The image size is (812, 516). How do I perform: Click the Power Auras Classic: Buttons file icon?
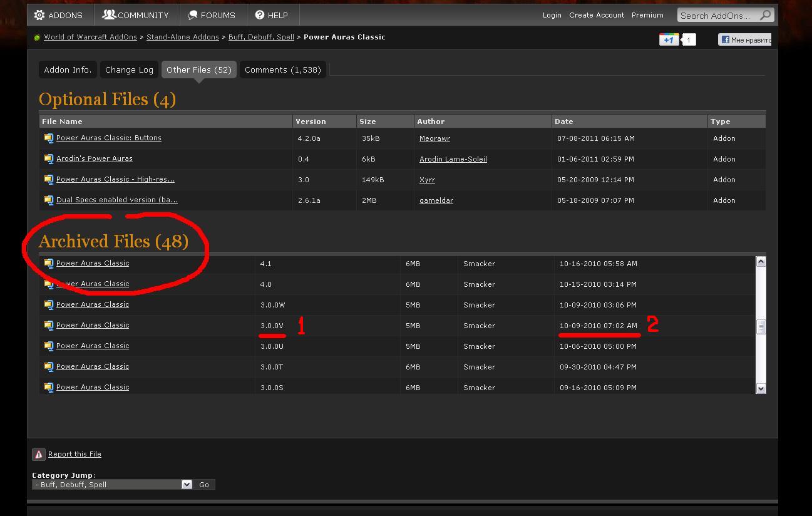coord(48,138)
